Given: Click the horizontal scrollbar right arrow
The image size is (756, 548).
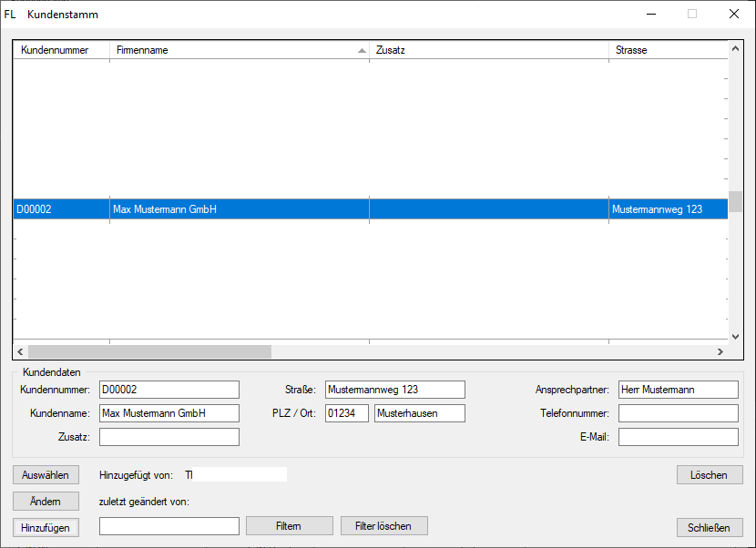Looking at the screenshot, I should point(720,351).
